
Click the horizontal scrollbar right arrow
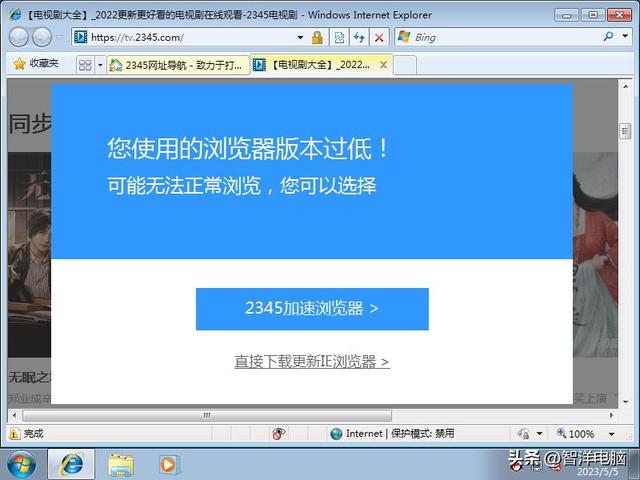(611, 416)
